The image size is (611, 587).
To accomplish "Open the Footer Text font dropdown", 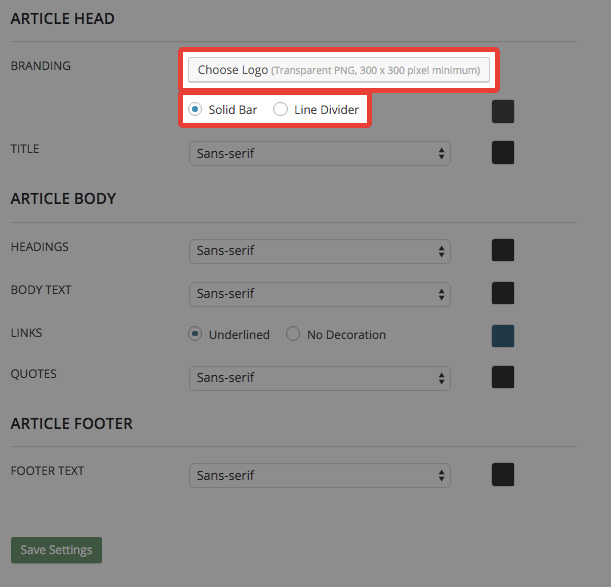I will [319, 475].
